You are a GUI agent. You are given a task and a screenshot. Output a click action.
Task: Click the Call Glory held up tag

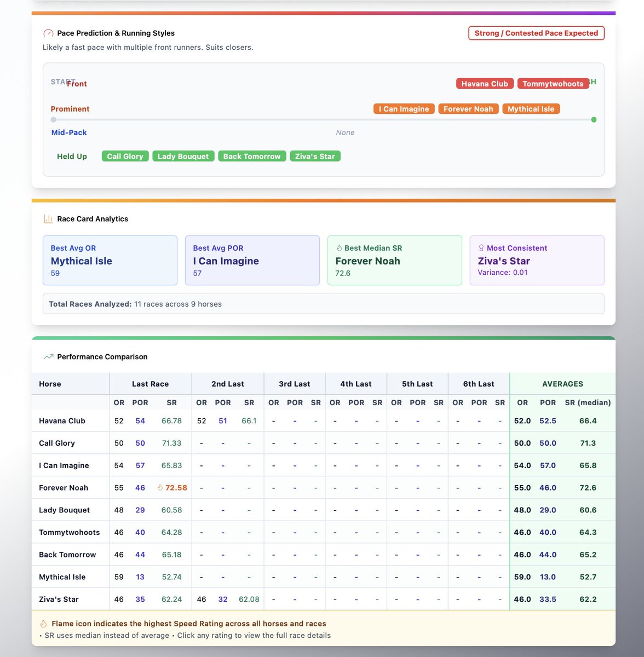(x=125, y=157)
